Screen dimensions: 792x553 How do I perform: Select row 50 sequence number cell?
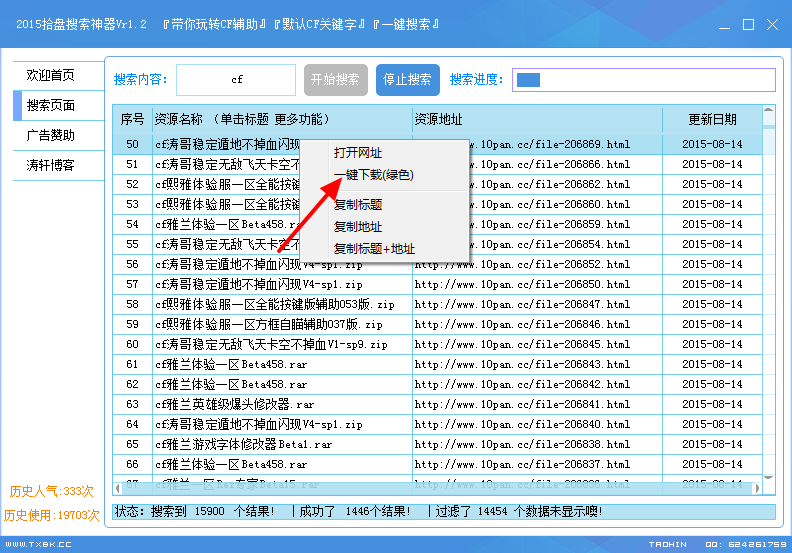click(132, 144)
